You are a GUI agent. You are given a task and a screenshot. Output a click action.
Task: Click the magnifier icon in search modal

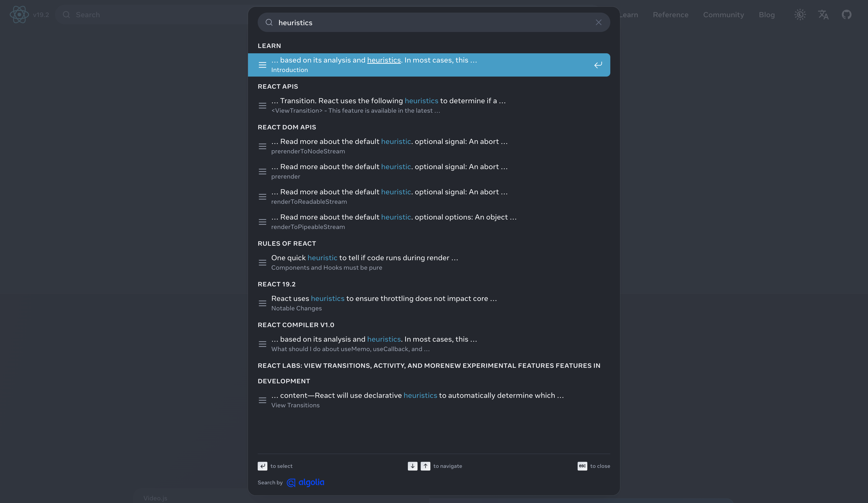pyautogui.click(x=269, y=22)
